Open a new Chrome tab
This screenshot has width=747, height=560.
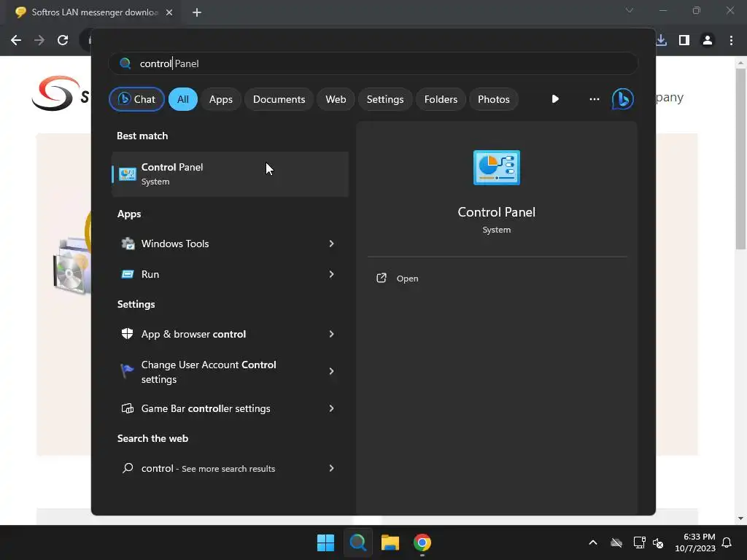point(197,12)
